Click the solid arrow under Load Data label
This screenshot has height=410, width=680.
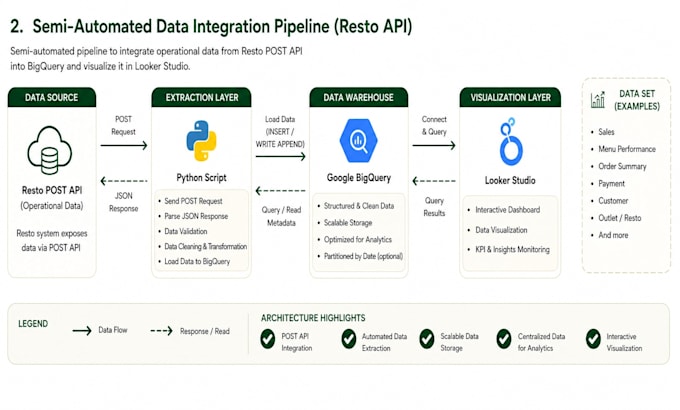[281, 156]
